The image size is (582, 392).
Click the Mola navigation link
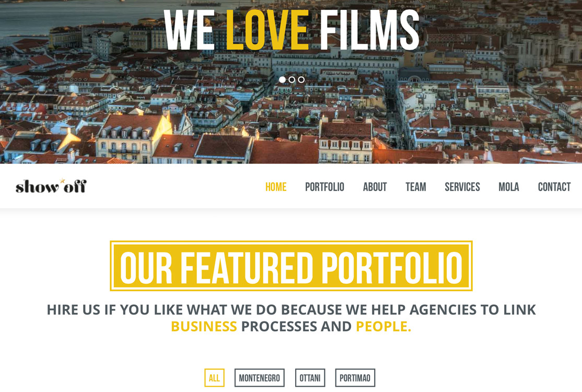coord(508,187)
